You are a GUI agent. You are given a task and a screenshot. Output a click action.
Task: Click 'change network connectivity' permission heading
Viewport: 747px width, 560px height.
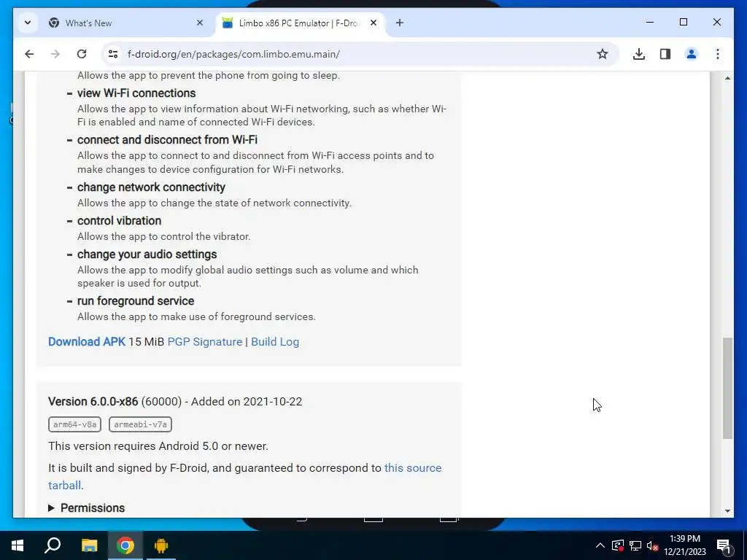click(151, 187)
